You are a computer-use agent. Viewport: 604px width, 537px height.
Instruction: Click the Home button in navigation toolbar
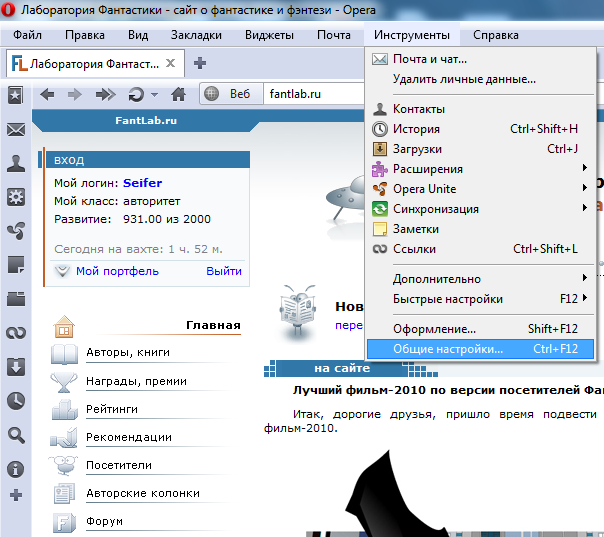178,95
